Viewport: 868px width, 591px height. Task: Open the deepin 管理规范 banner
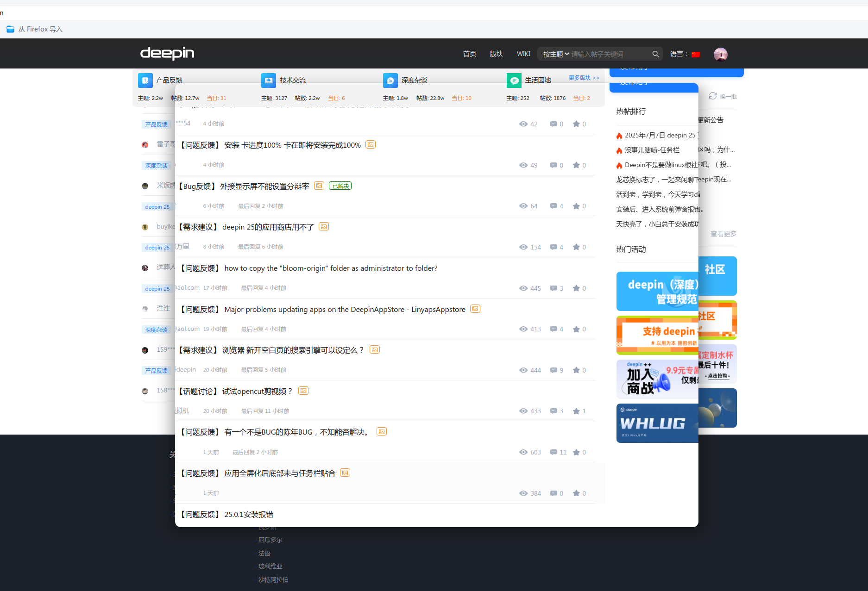(x=657, y=292)
